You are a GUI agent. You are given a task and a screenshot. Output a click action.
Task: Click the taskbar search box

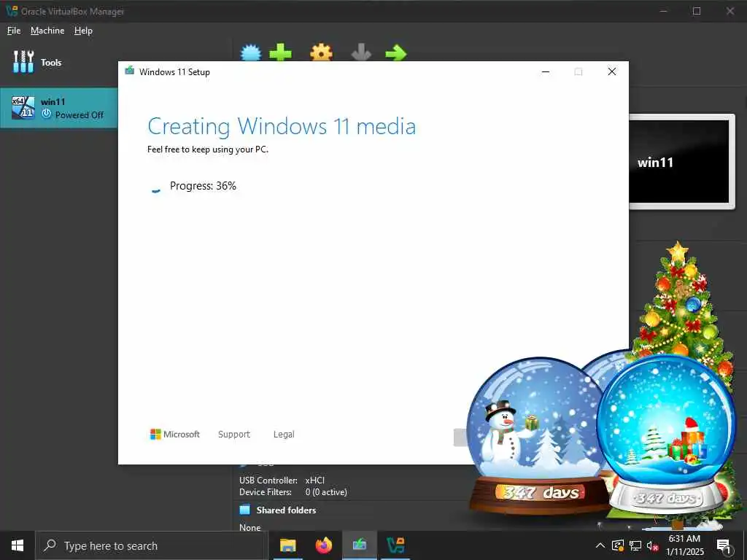[152, 545]
